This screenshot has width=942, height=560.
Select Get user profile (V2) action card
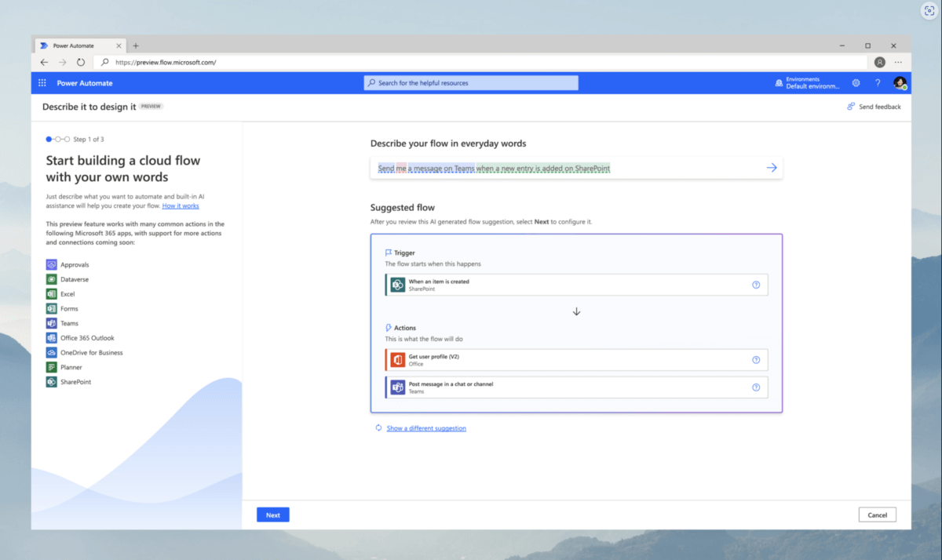(576, 360)
